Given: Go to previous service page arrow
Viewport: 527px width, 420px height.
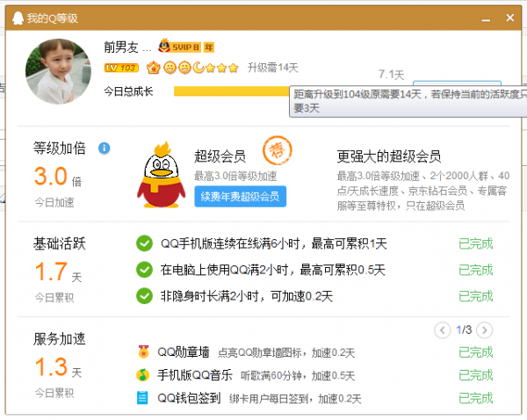Looking at the screenshot, I should click(x=443, y=330).
